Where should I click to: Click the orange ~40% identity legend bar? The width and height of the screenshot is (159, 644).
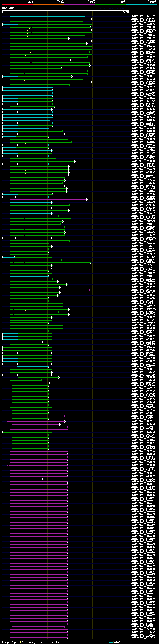(49, 4)
